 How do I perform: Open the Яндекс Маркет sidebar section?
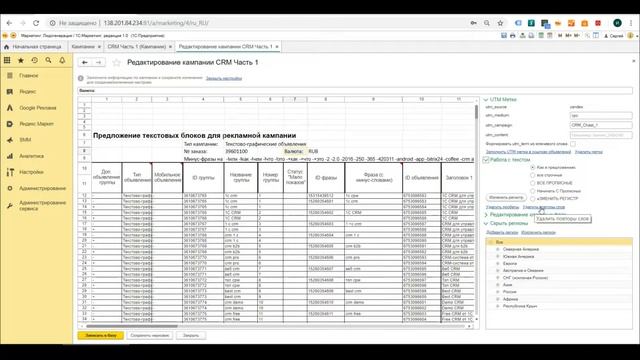pos(36,124)
